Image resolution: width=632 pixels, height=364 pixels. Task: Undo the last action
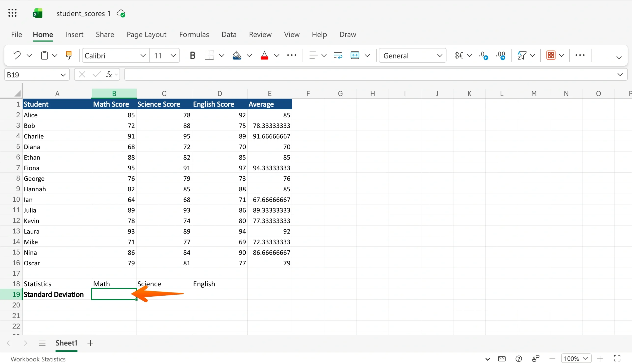click(17, 55)
